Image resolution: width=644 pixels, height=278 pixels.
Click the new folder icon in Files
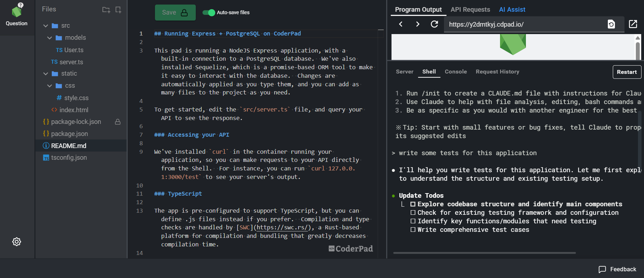tap(106, 10)
